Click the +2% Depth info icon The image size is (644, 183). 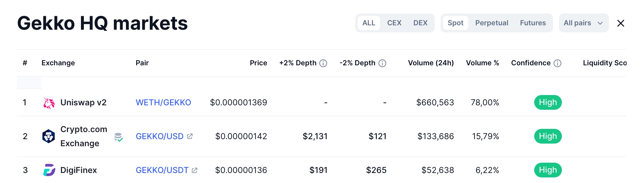[x=323, y=63]
